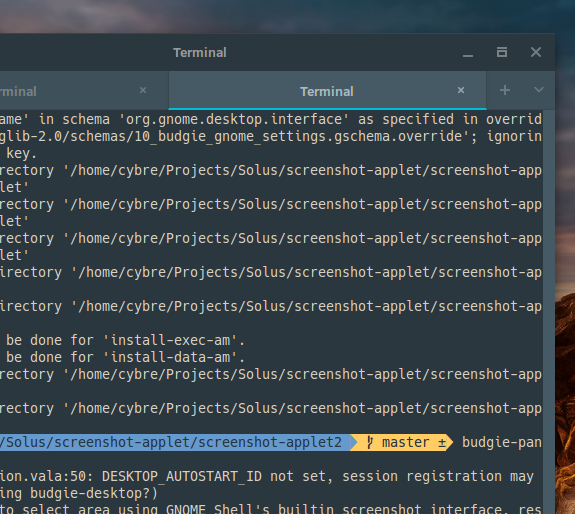Click the 'ing budgie-desktop?)' line
Viewport: 575px width, 514px height.
79,493
